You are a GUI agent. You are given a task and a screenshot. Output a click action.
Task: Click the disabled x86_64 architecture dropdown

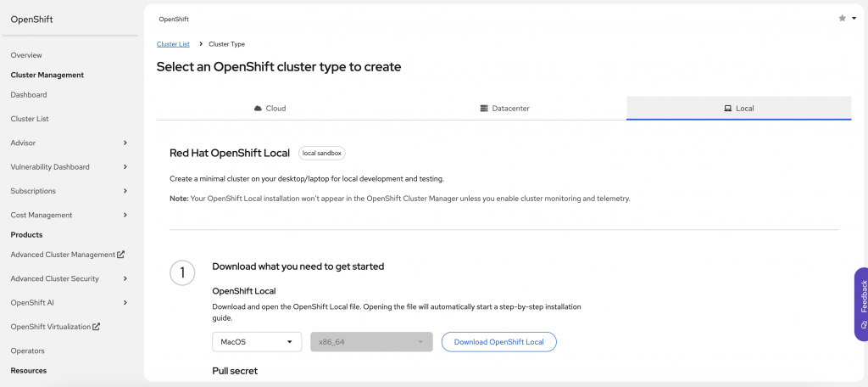click(371, 342)
